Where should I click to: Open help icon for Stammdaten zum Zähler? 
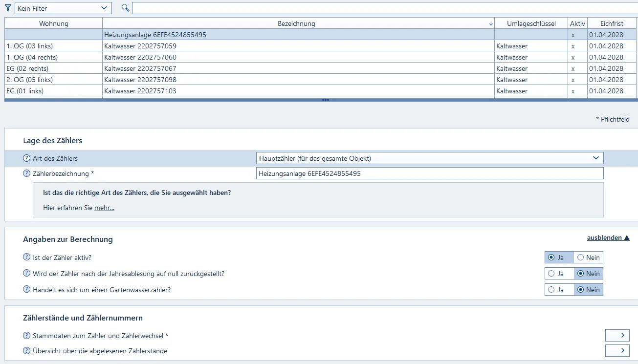click(26, 336)
